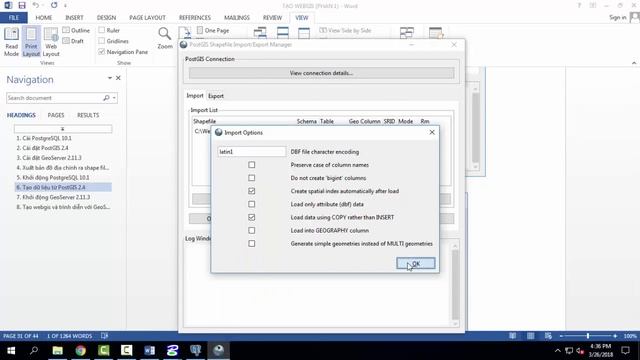Switch to Word from taskbar
The image size is (640, 360).
pos(149,351)
